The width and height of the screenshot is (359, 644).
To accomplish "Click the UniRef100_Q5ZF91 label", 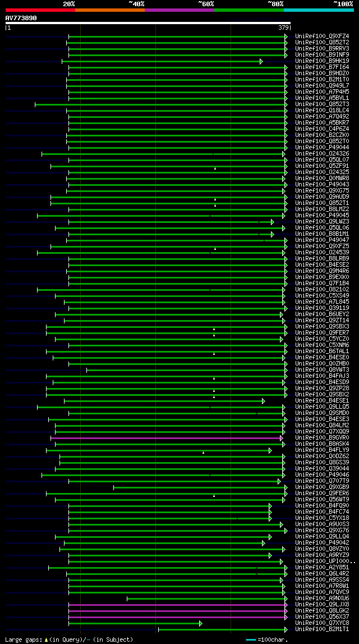I will [x=322, y=166].
